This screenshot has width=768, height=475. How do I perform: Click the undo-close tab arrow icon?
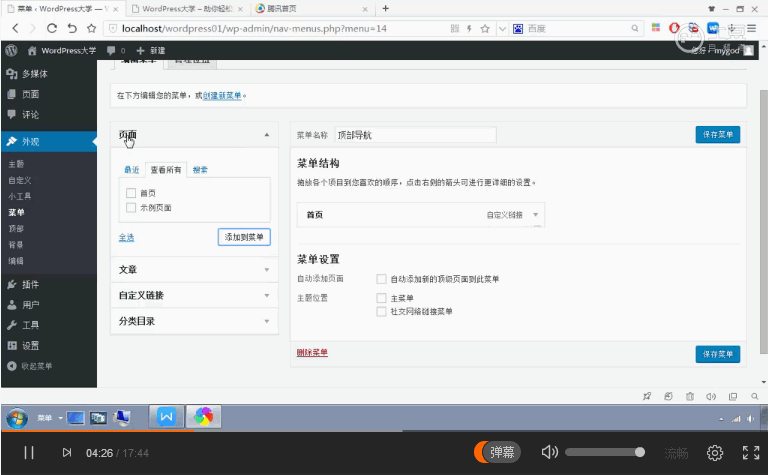72,28
